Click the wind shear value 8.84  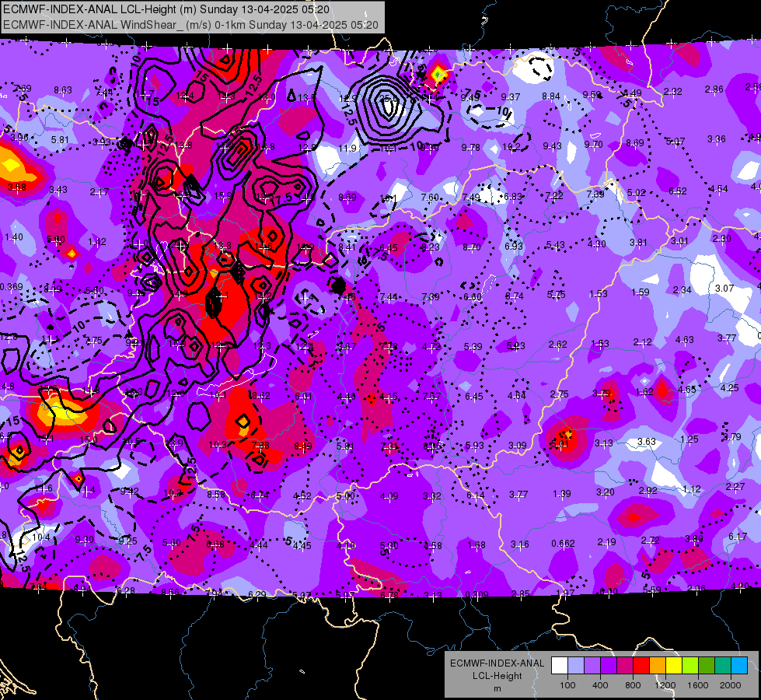click(x=551, y=96)
